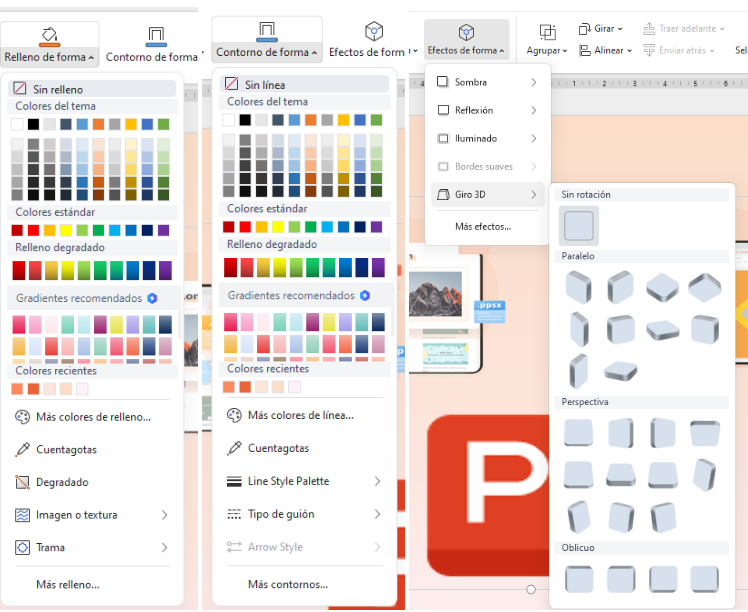Pick the red standard color in fill menu

(33, 230)
